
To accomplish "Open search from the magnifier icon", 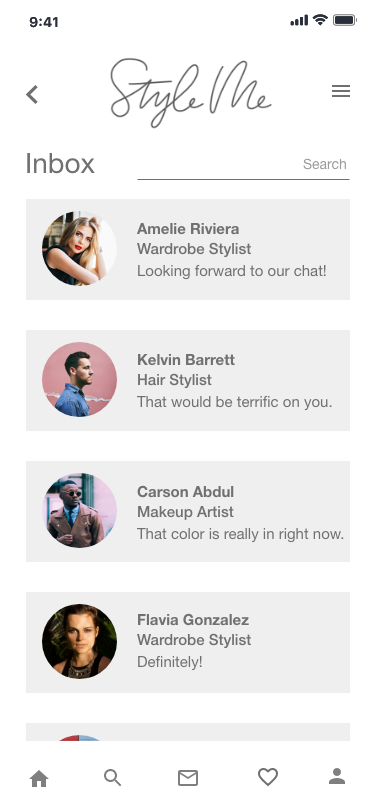I will (112, 778).
